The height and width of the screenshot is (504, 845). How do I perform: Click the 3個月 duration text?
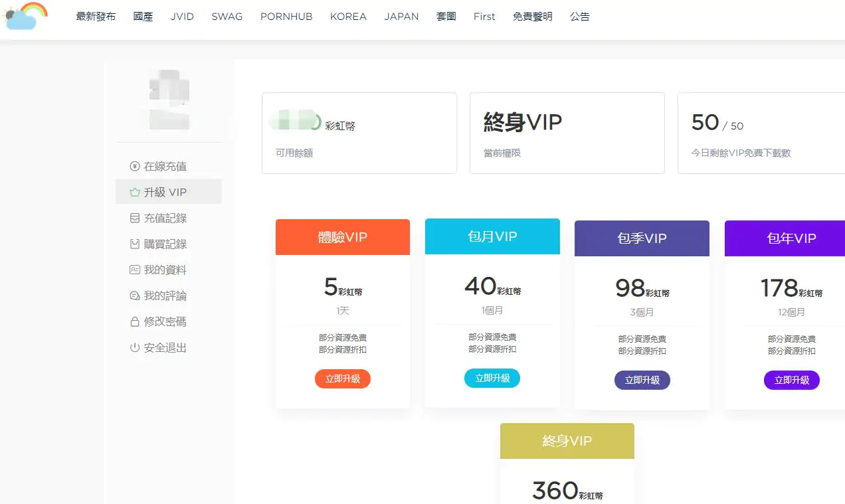[642, 312]
